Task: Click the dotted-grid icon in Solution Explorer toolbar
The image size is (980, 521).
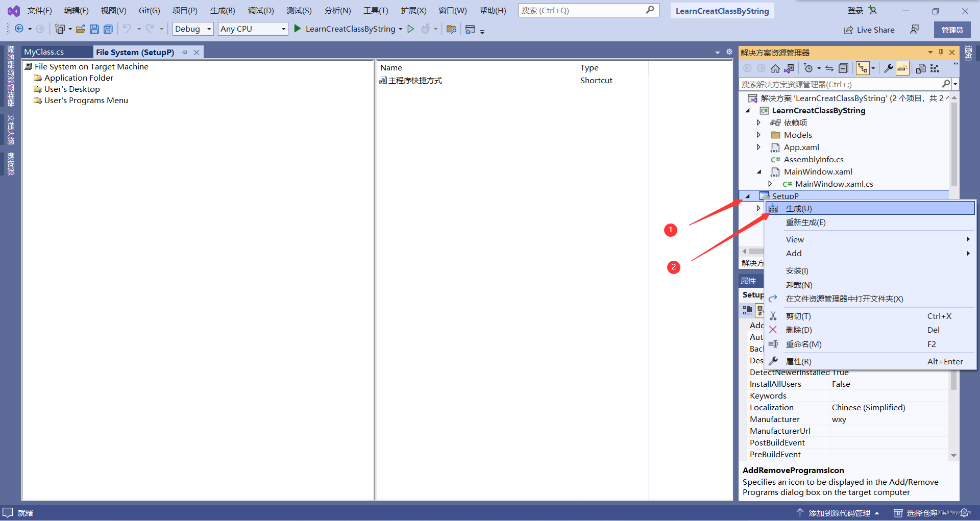Action: [935, 68]
